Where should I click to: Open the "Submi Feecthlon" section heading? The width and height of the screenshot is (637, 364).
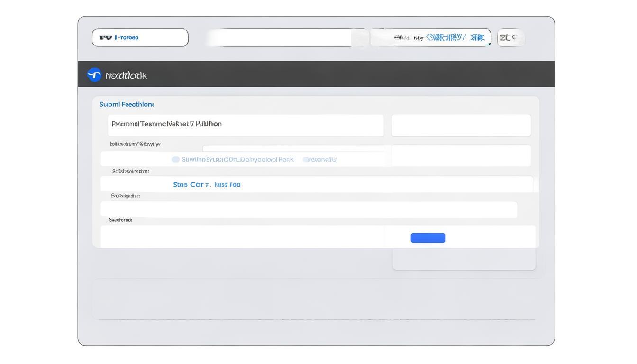127,104
